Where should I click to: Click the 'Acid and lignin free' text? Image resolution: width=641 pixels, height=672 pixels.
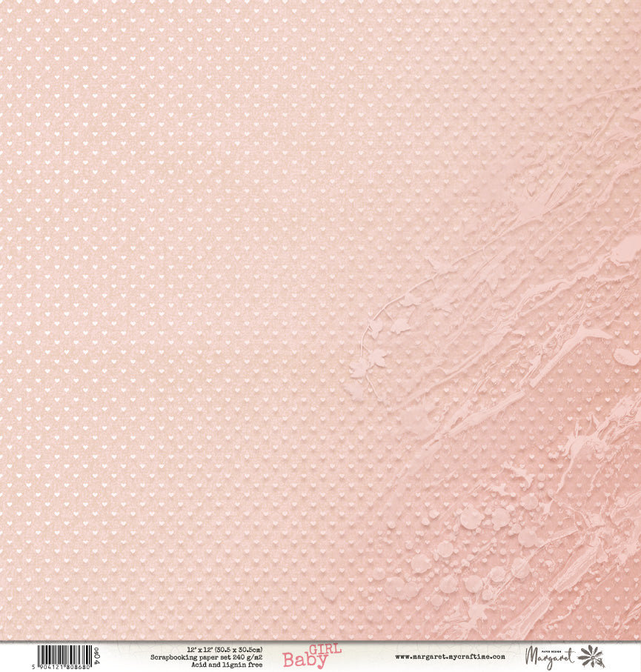(x=207, y=664)
